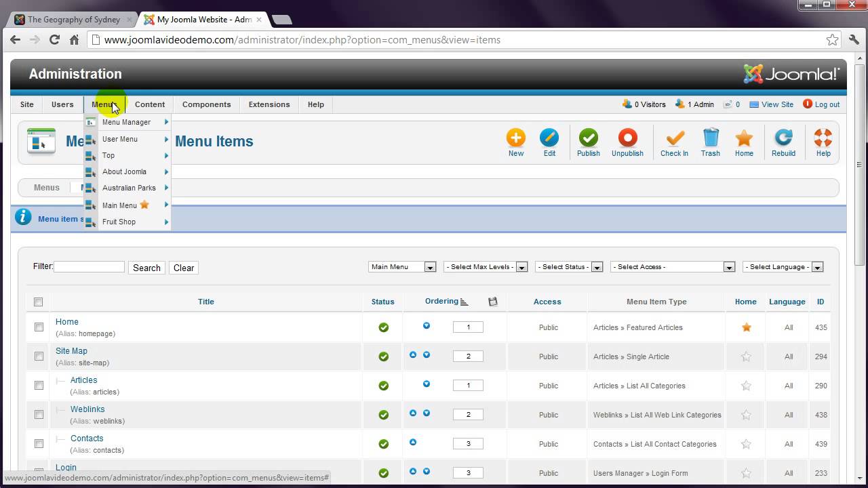Open Select Language dropdown
Viewport: 868px width, 488px height.
click(783, 267)
